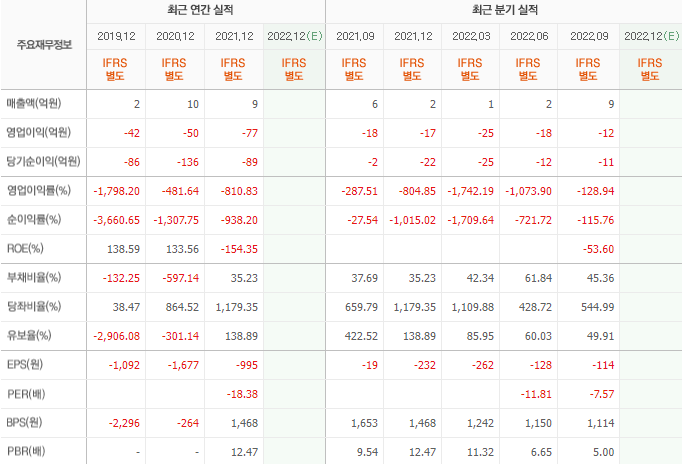Click 당기순이익 value -86
The height and width of the screenshot is (464, 689).
132,163
